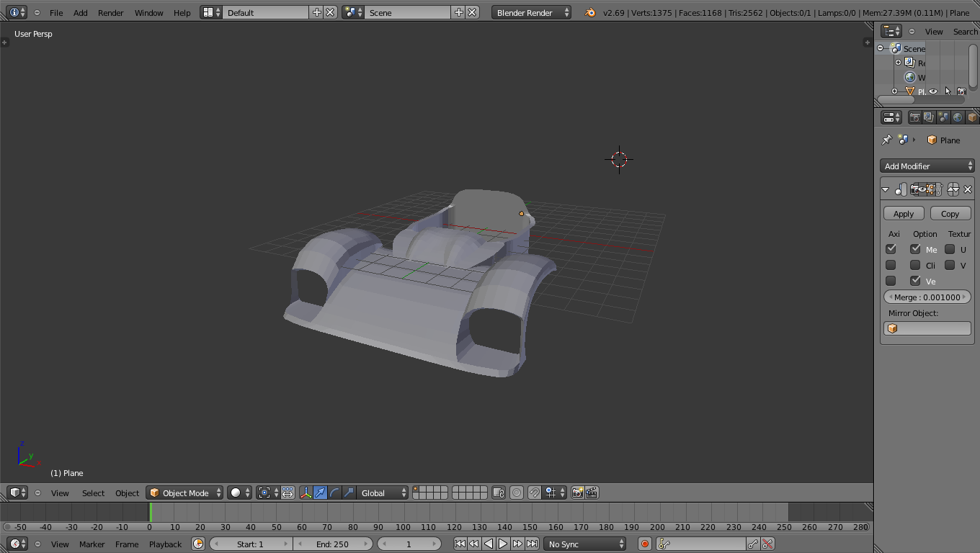This screenshot has width=980, height=553.
Task: Select the rotate manipulator arc
Action: (334, 493)
